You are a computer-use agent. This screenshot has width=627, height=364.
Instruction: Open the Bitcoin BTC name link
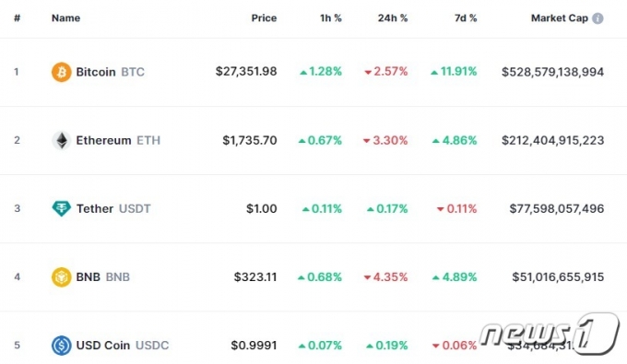110,72
